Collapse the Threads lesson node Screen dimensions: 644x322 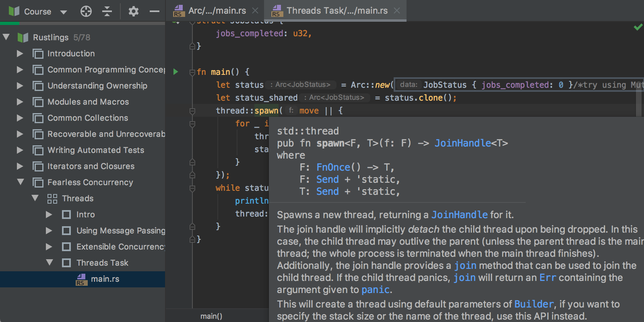tap(35, 198)
